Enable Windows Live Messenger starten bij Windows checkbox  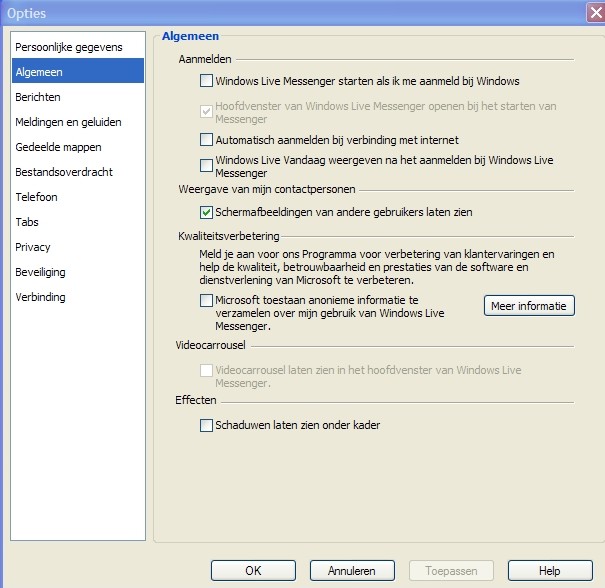click(206, 81)
